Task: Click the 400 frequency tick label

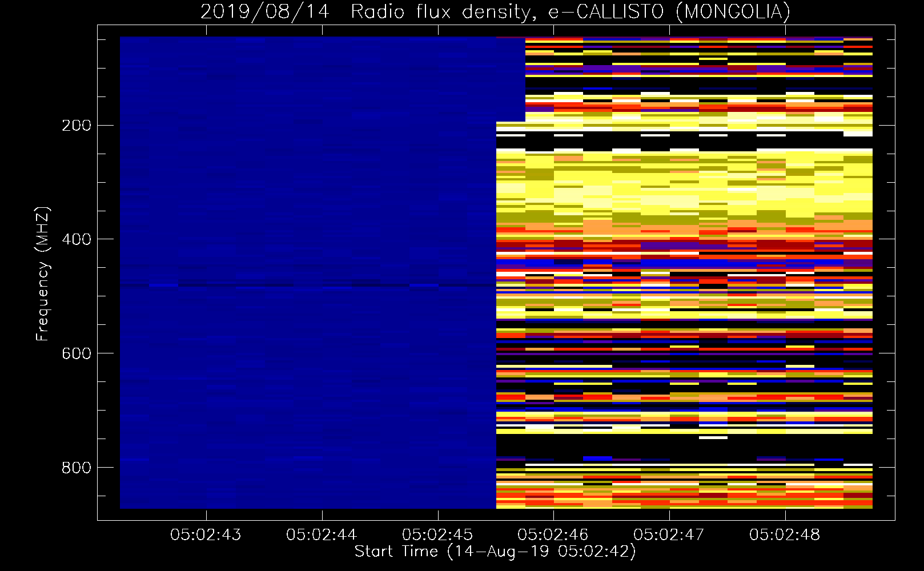Action: (x=77, y=239)
